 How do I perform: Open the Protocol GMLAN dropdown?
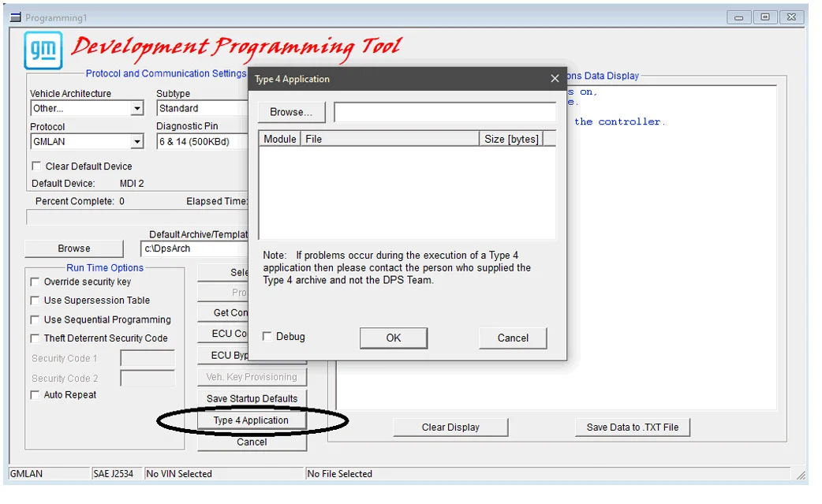click(136, 141)
